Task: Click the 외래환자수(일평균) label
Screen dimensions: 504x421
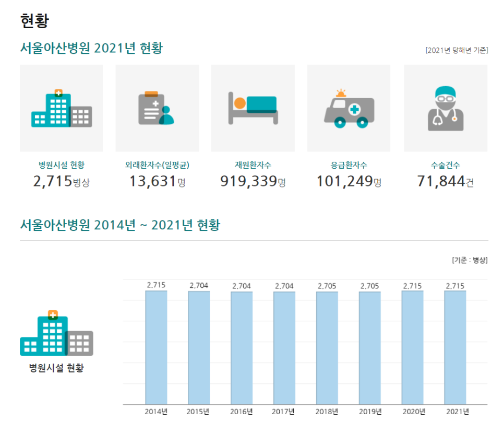Action: 157,165
